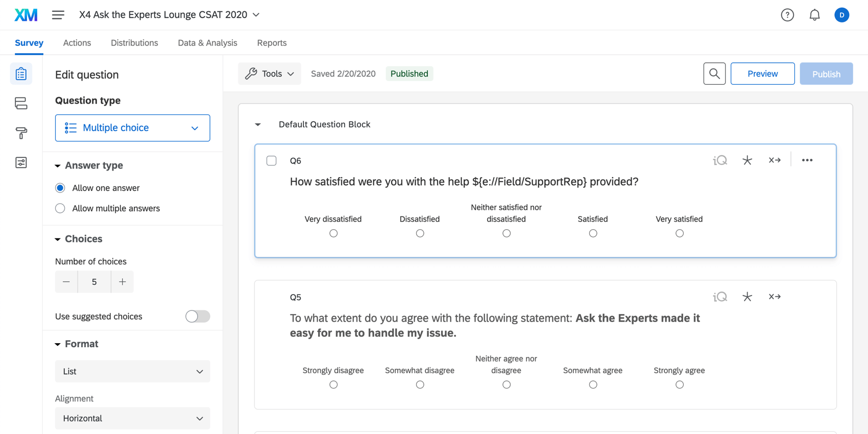Open Look and feel paint roller icon
Screen dimensions: 868x434
pos(21,133)
